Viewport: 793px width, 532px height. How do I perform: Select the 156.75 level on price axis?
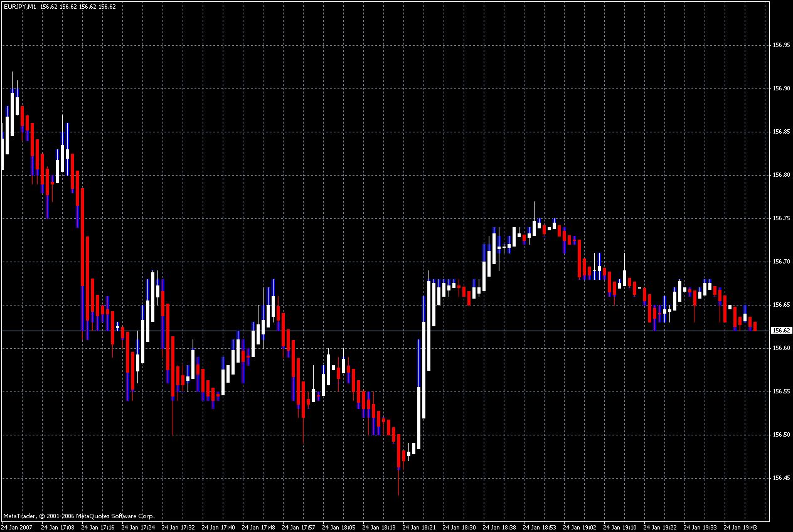coord(782,218)
